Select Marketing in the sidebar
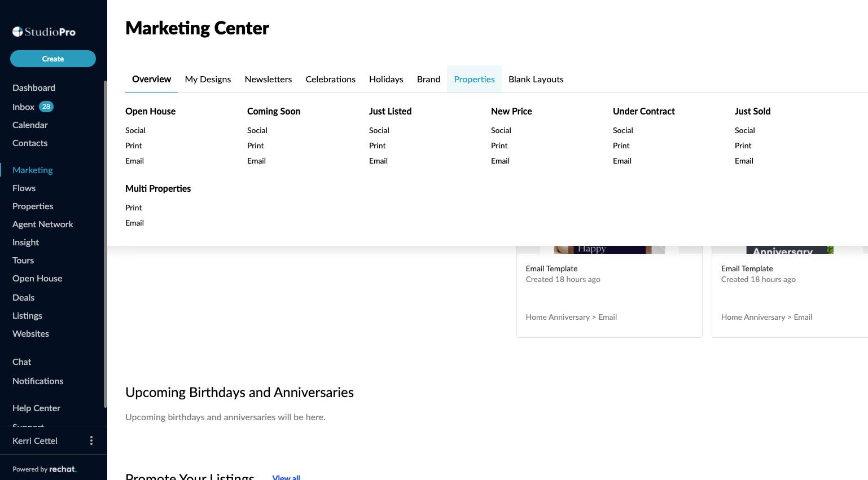Viewport: 868px width, 480px height. point(33,170)
